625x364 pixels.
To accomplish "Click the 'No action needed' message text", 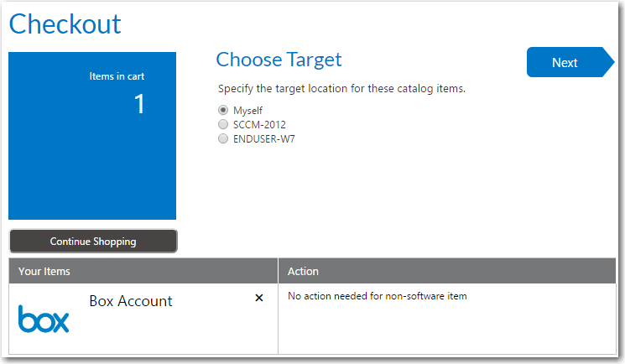I will [x=377, y=296].
